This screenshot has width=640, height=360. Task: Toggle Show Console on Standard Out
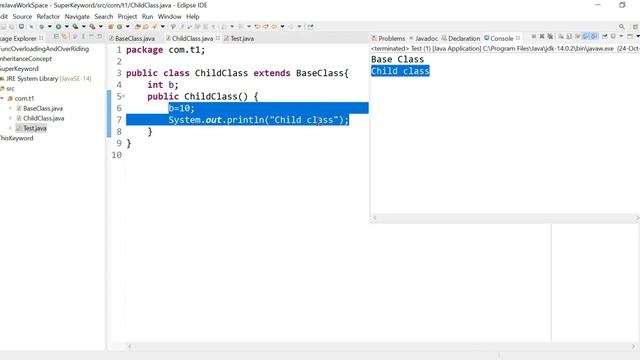pos(585,36)
